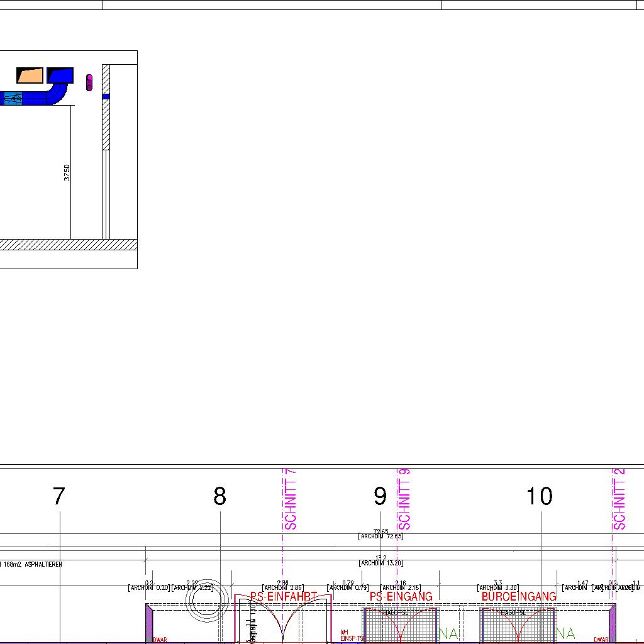This screenshot has height=644, width=644.
Task: Click grid axis number 7
Action: click(58, 497)
